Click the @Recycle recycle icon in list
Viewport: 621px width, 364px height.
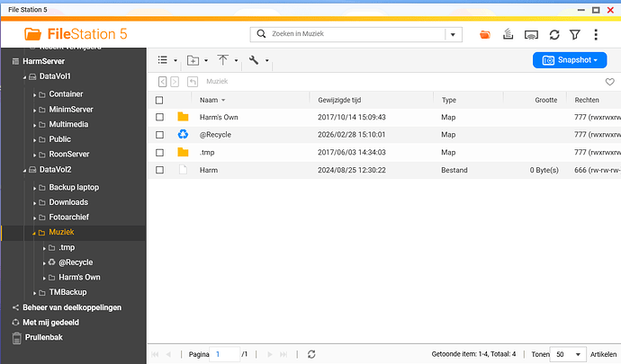[183, 134]
